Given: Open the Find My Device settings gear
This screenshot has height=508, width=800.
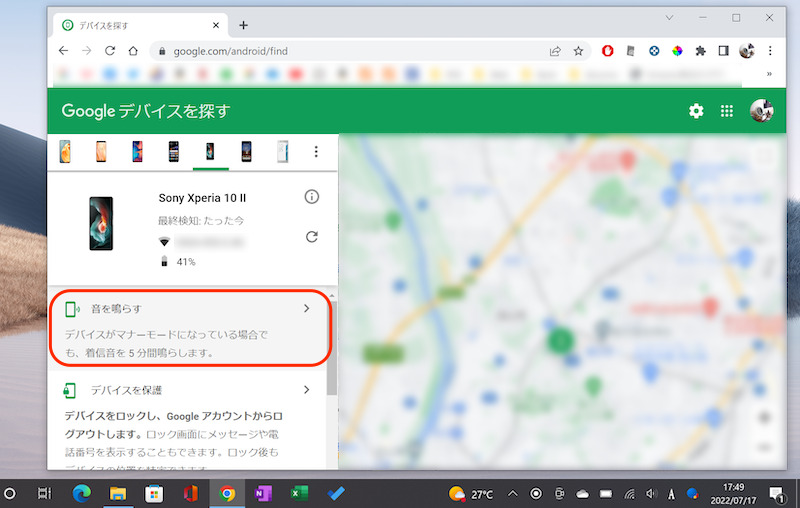Looking at the screenshot, I should coord(696,111).
